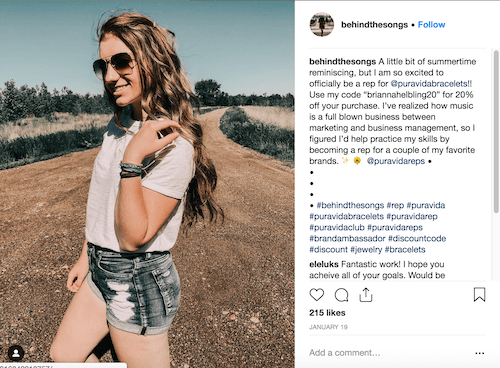Open the #behindthesongs hashtag

[350, 205]
